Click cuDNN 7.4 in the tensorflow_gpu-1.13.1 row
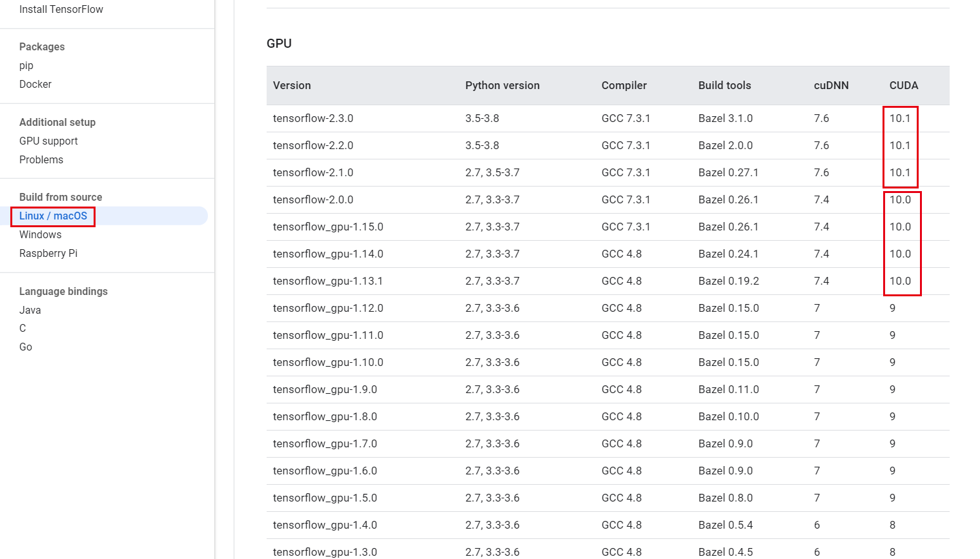Image resolution: width=980 pixels, height=559 pixels. pyautogui.click(x=822, y=281)
